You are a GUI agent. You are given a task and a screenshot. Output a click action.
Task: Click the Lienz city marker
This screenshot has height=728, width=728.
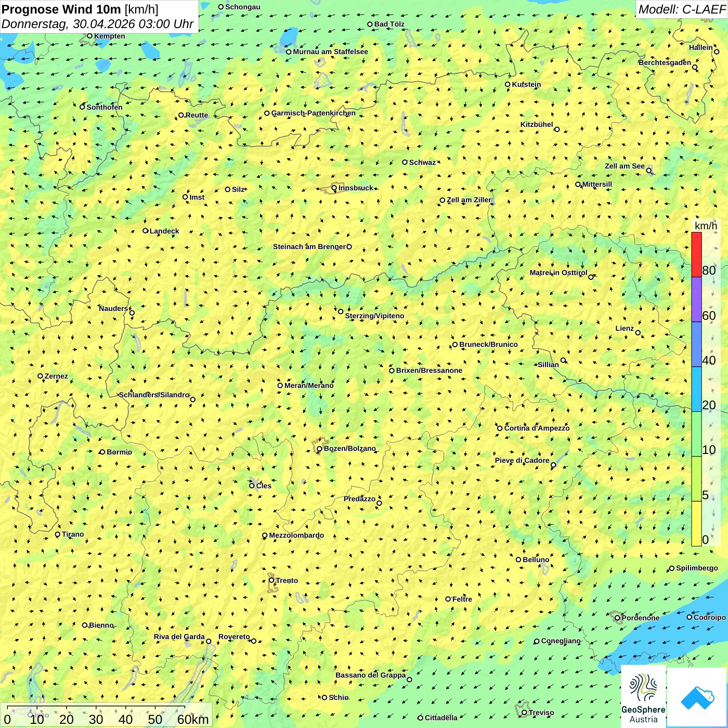pos(638,333)
